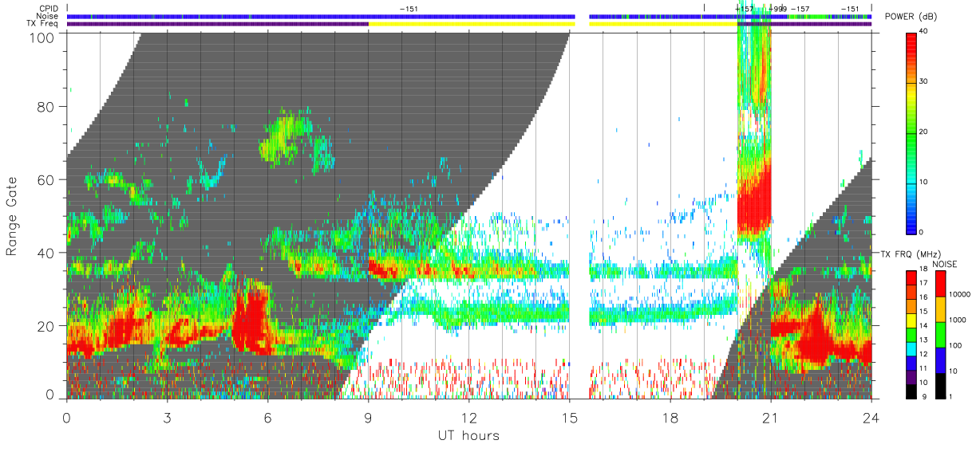Click the Range Gate tick label 40
The width and height of the screenshot is (980, 452).
pos(46,253)
